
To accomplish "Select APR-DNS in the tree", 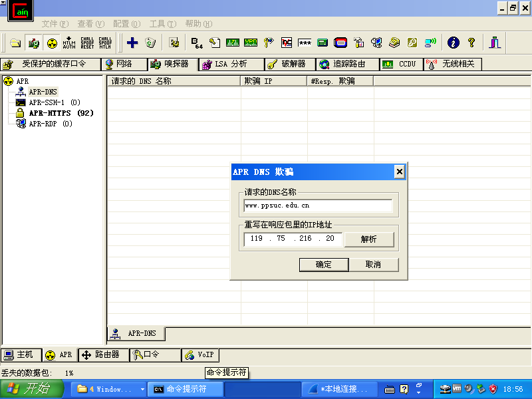I will click(43, 92).
